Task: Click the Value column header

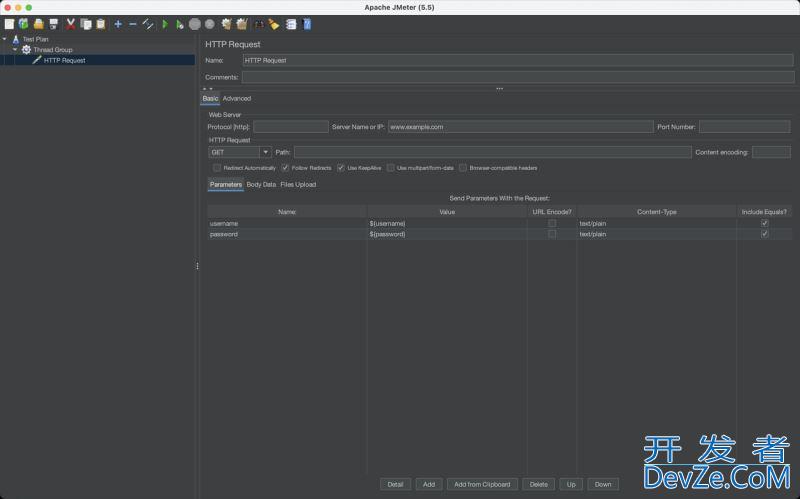Action: pos(447,212)
